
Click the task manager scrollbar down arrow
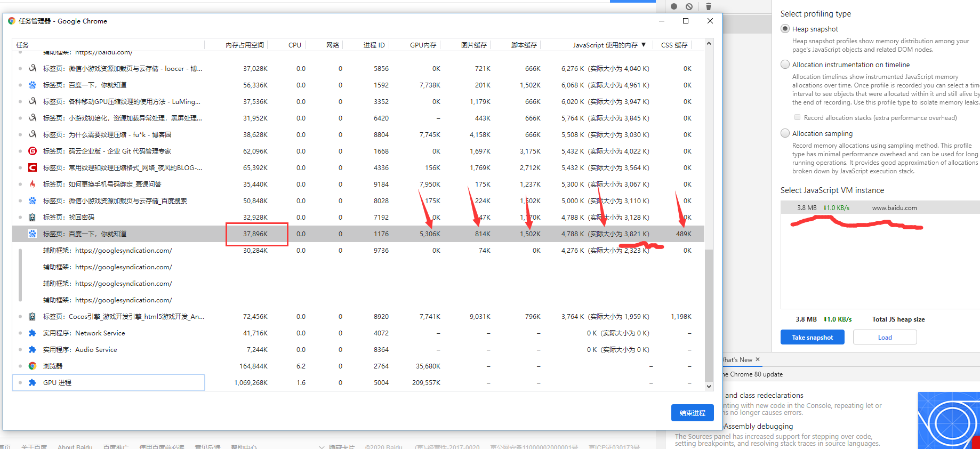pos(709,387)
